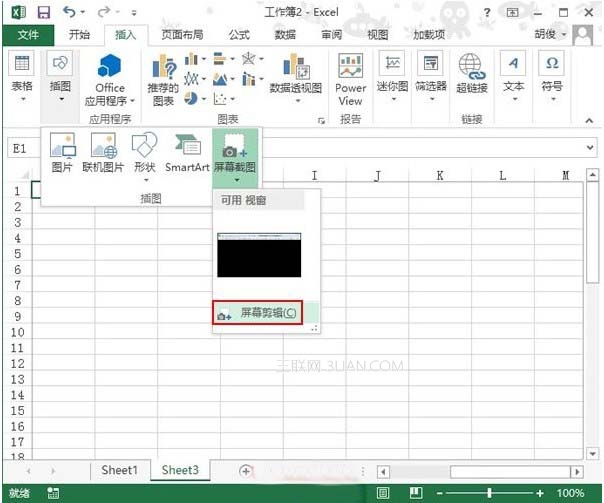
Task: Select the Sheet1 worksheet tab
Action: [119, 470]
